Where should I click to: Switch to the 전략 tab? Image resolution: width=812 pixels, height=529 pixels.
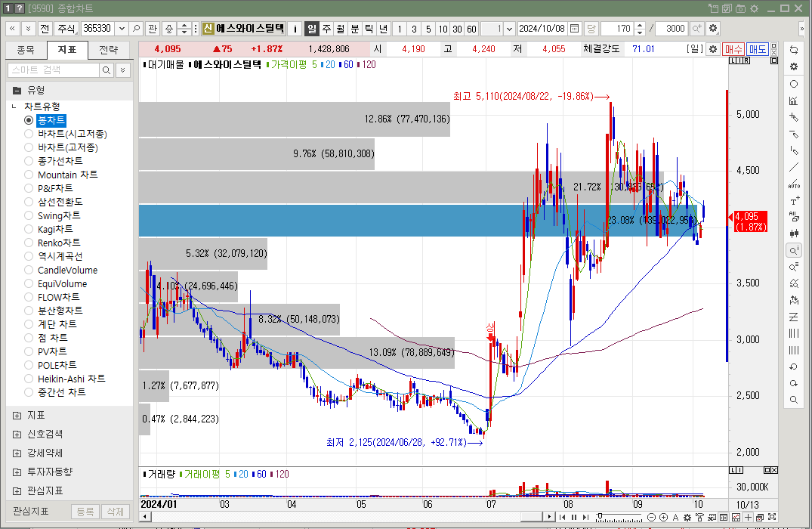click(x=108, y=50)
